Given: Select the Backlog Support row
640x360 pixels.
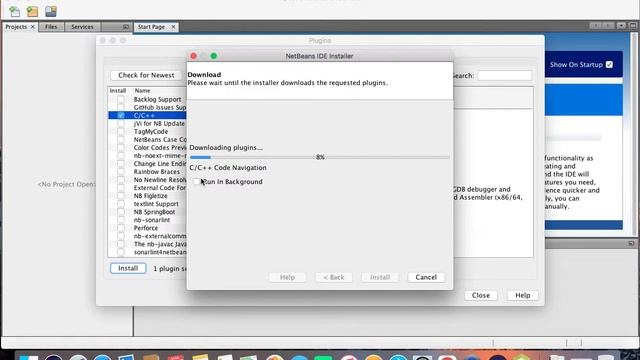Looking at the screenshot, I should (147, 99).
